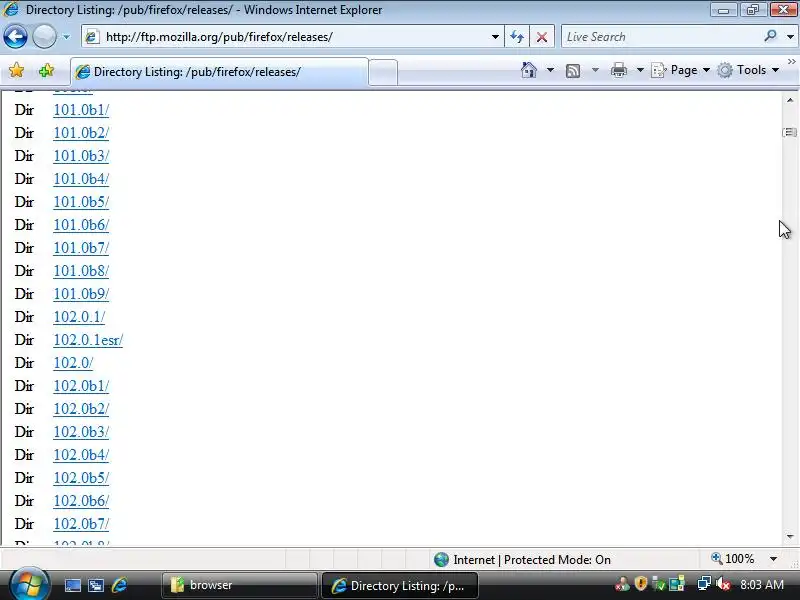This screenshot has height=600, width=800.
Task: Open the 101.0b2/ directory link
Action: pyautogui.click(x=81, y=133)
